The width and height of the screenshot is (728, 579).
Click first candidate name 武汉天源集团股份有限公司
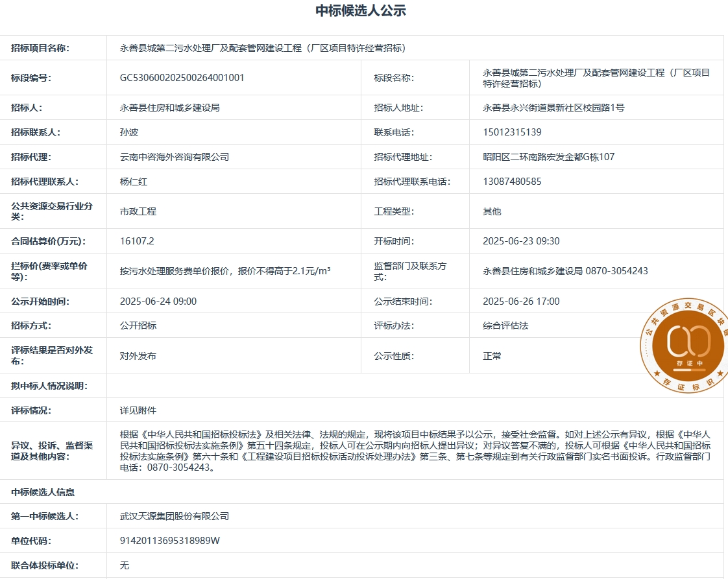point(175,516)
